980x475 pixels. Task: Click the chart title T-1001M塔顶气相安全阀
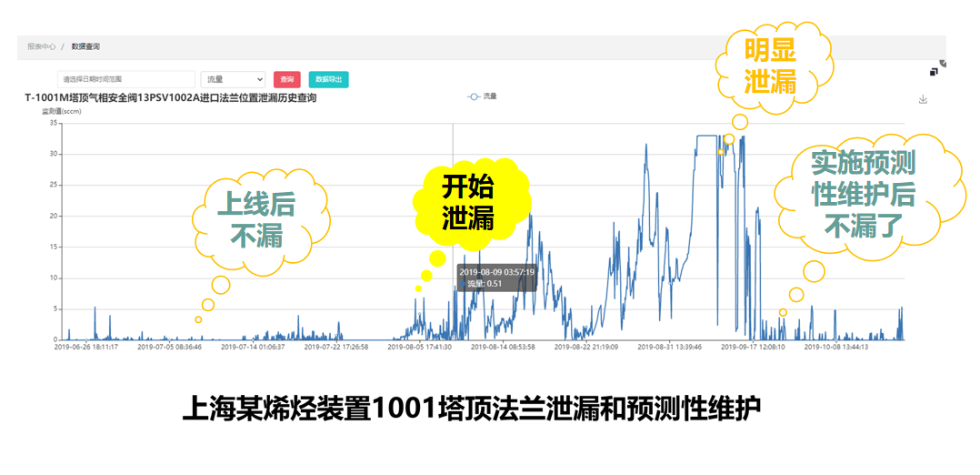point(171,98)
